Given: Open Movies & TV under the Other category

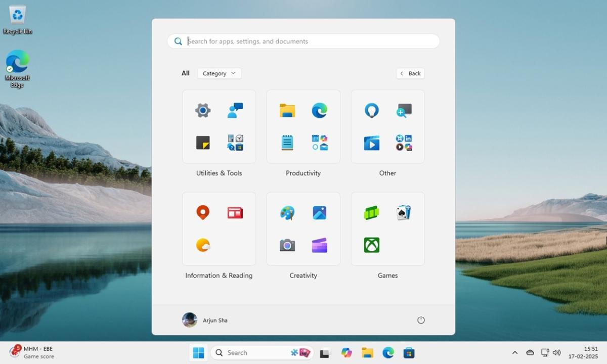Looking at the screenshot, I should (x=372, y=143).
